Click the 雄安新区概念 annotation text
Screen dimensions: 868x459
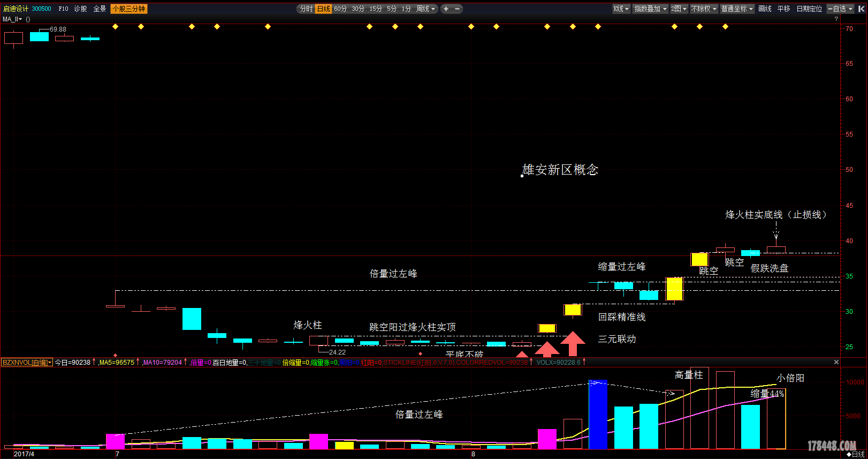560,170
